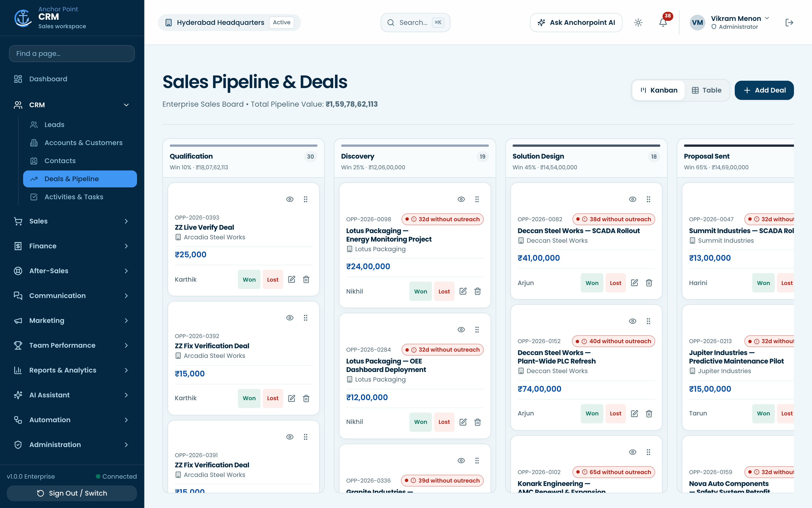Viewport: 812px width, 508px height.
Task: Click Ask Anchorpoint AI button
Action: pos(576,23)
